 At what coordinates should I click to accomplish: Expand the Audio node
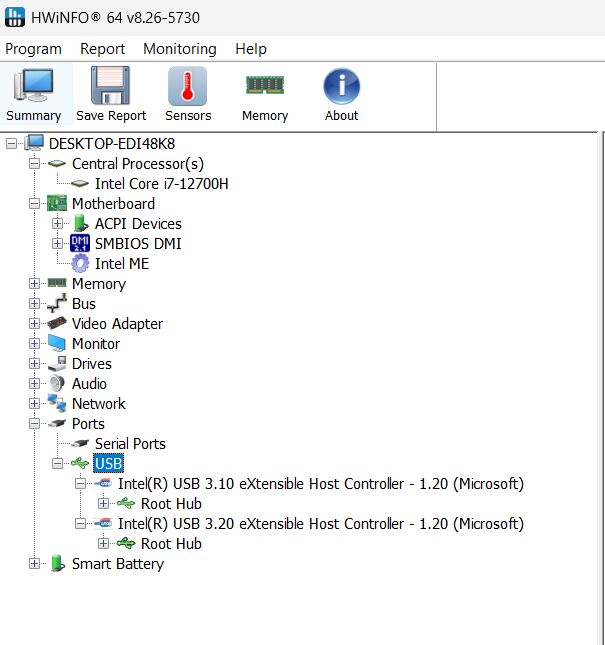(35, 383)
